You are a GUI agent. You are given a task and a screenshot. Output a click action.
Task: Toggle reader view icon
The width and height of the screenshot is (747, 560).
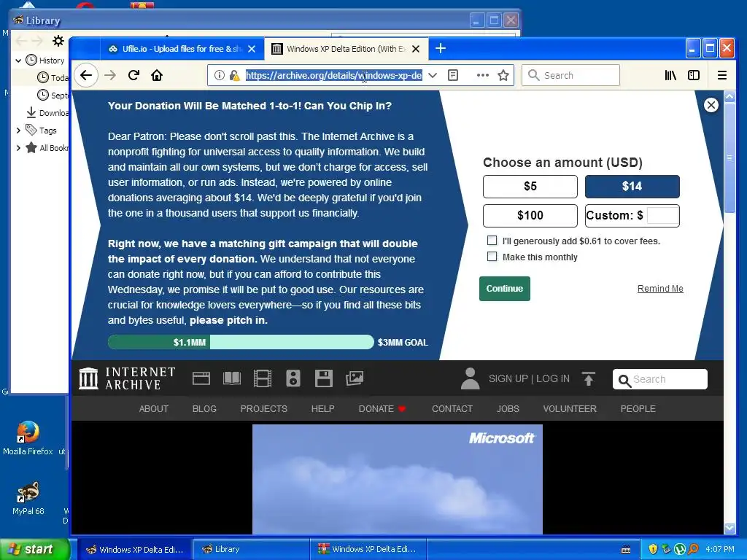click(x=453, y=75)
